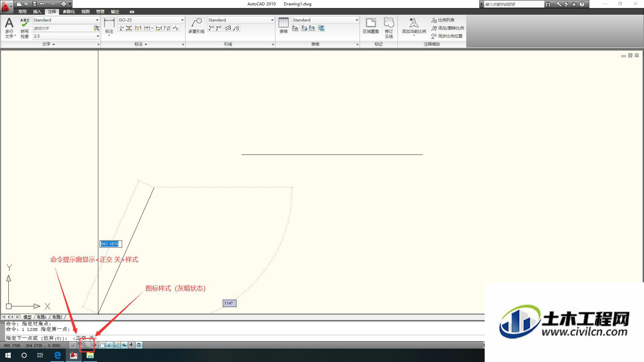
Task: Click the dimension break icon
Action: coord(121,28)
